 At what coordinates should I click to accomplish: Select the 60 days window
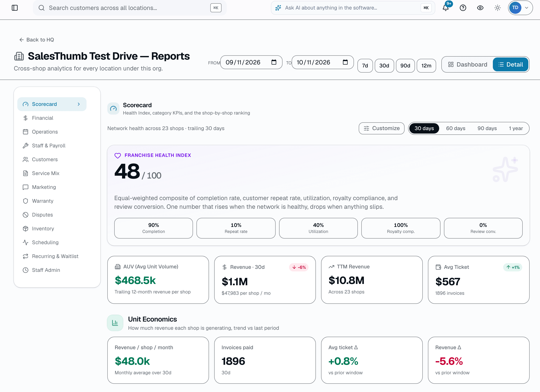pos(455,128)
